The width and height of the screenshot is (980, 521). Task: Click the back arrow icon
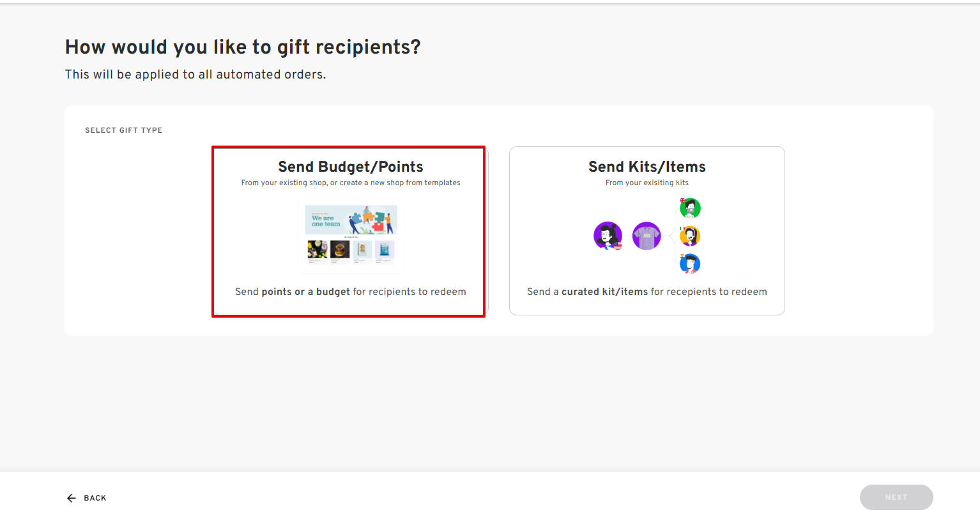pos(72,498)
